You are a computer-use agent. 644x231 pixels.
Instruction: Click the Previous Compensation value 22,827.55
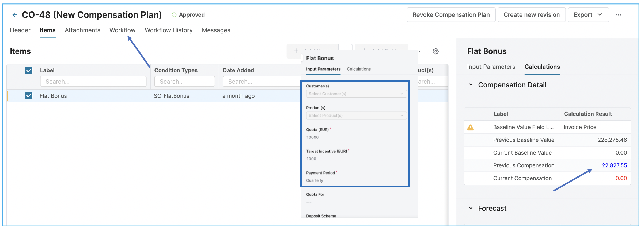614,165
